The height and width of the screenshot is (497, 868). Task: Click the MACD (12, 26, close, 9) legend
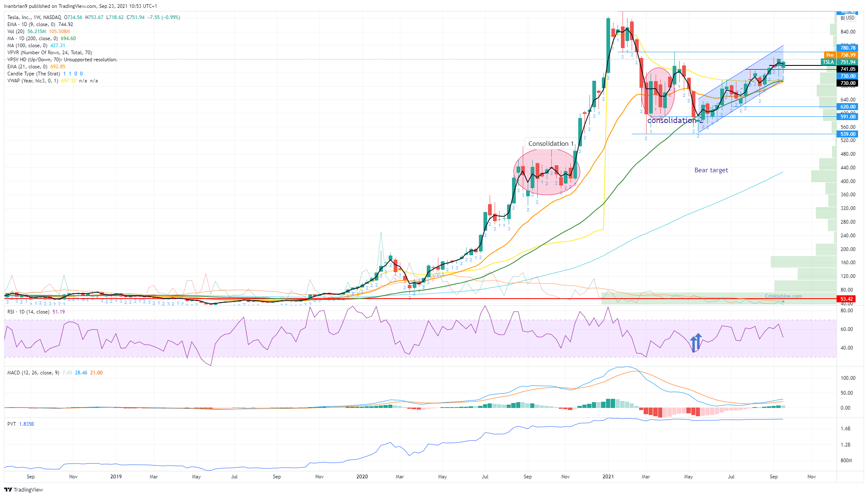tap(55, 373)
